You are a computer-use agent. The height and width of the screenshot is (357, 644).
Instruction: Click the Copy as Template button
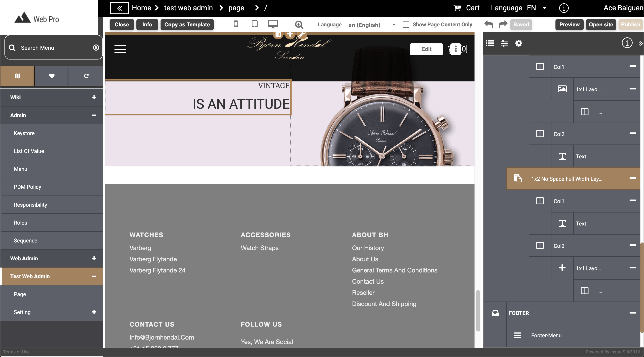pyautogui.click(x=187, y=25)
